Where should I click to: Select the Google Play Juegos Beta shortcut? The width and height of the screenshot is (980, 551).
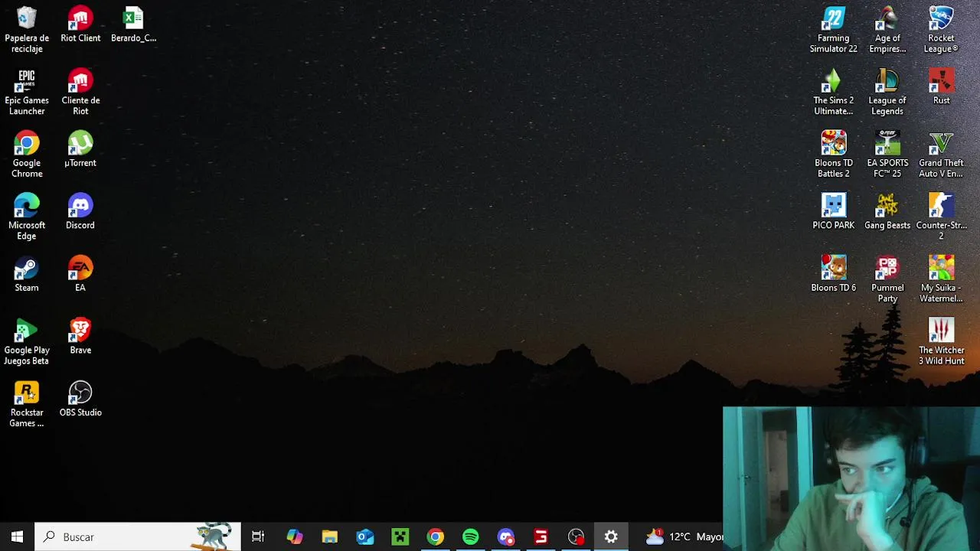[27, 342]
